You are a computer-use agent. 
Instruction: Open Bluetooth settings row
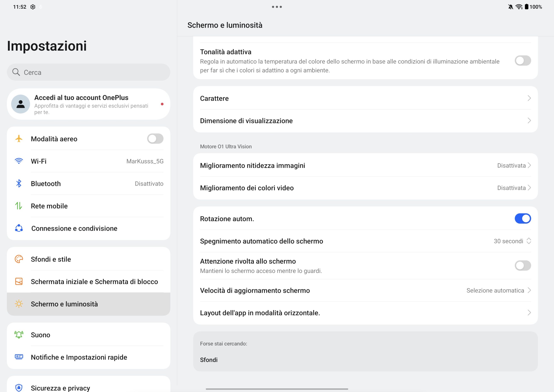[89, 184]
